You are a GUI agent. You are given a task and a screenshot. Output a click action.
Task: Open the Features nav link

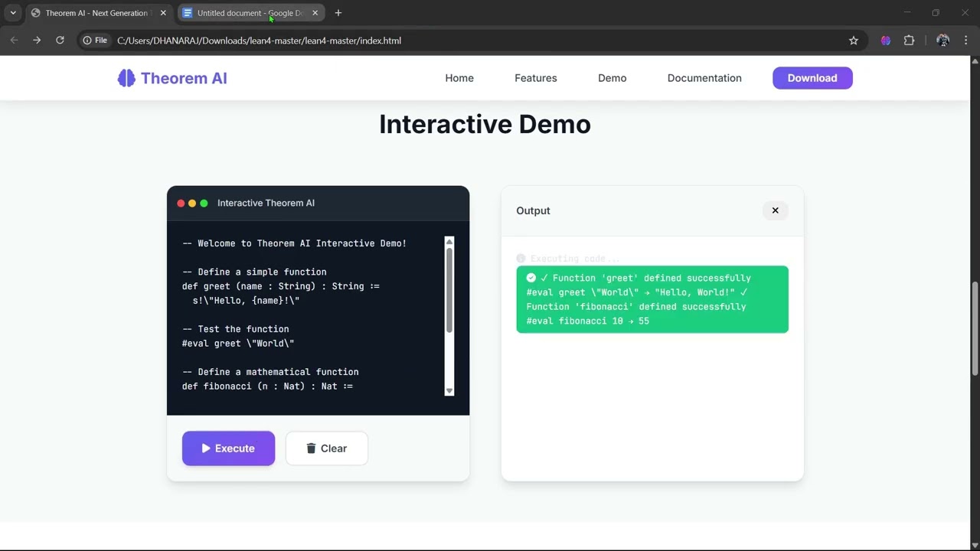536,78
